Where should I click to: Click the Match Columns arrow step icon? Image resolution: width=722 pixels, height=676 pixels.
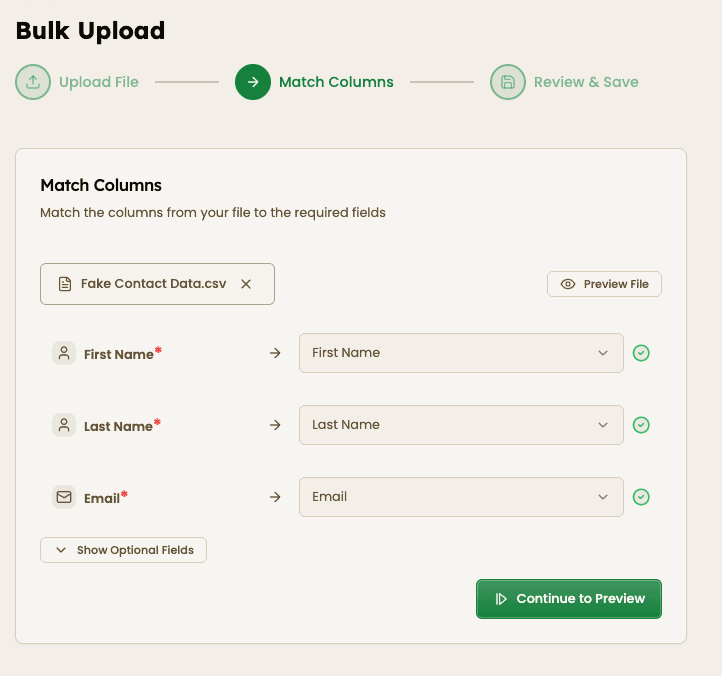pyautogui.click(x=253, y=82)
